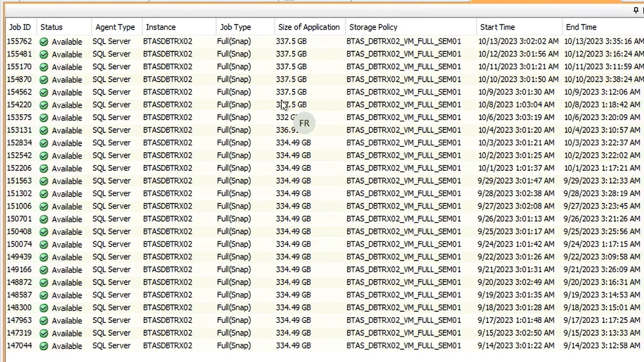This screenshot has width=644, height=362.
Task: Click end time 9/21/2023 3:26:09 AM
Action: [x=601, y=270]
